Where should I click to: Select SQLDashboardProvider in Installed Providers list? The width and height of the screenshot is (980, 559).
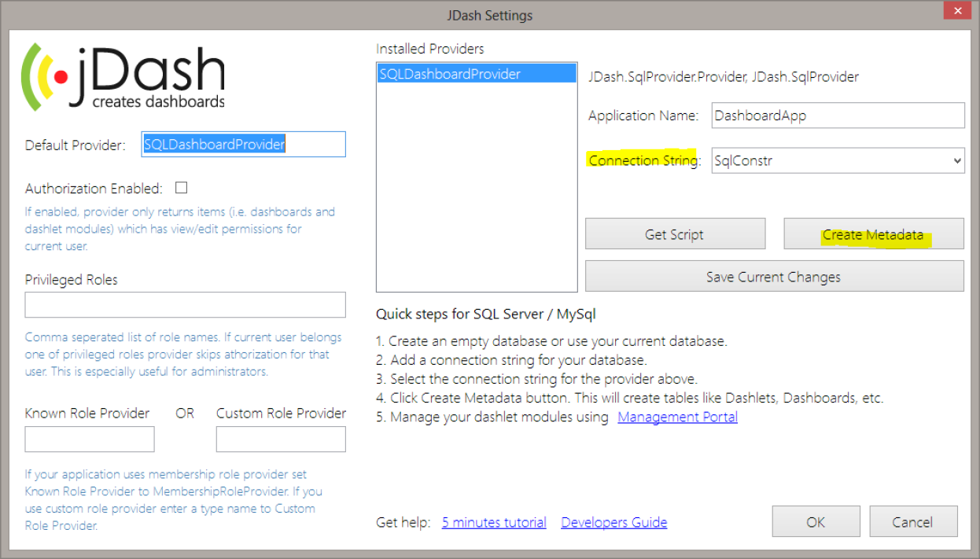click(477, 74)
